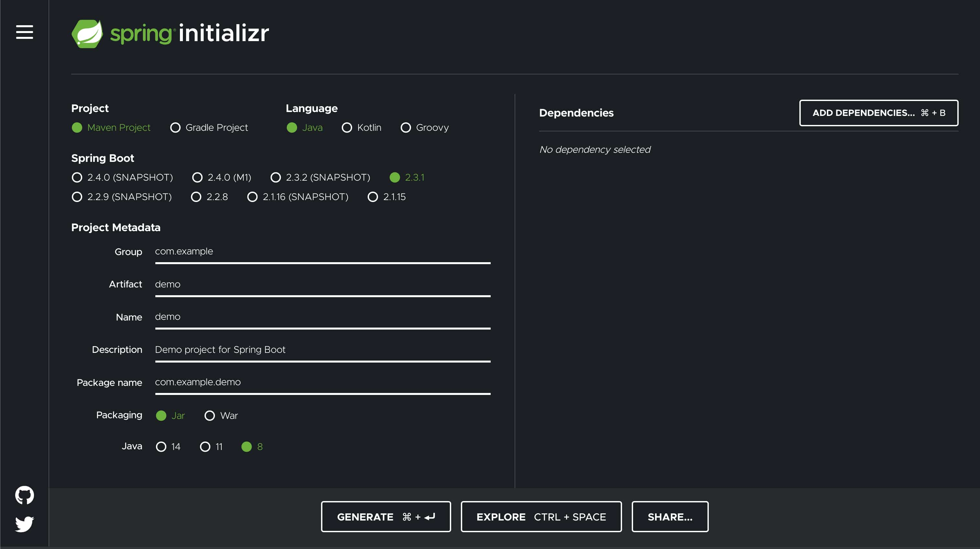Select Spring Boot 2.3.2 (SNAPSHOT)

(x=320, y=177)
